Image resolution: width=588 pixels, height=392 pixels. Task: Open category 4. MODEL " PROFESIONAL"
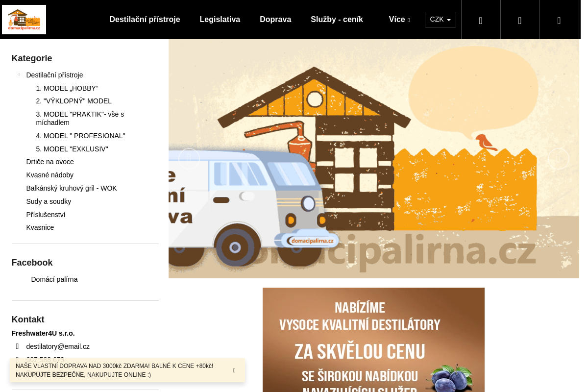click(x=81, y=136)
